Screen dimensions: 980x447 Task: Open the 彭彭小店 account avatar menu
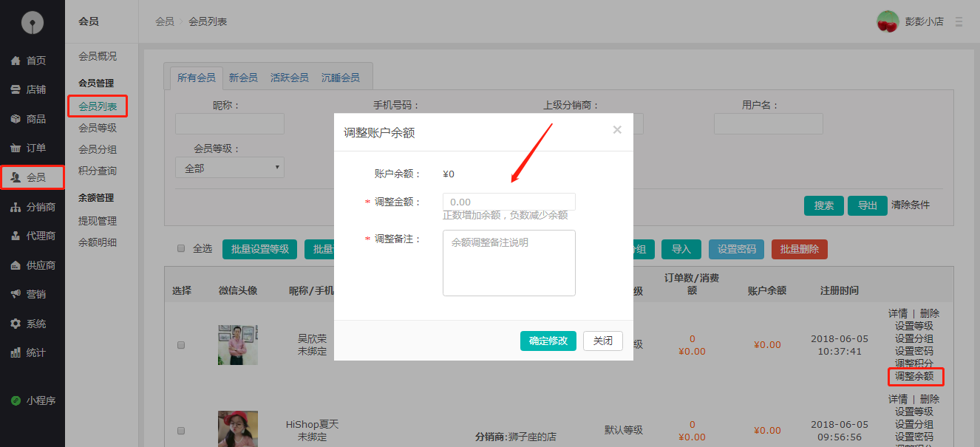coord(886,20)
